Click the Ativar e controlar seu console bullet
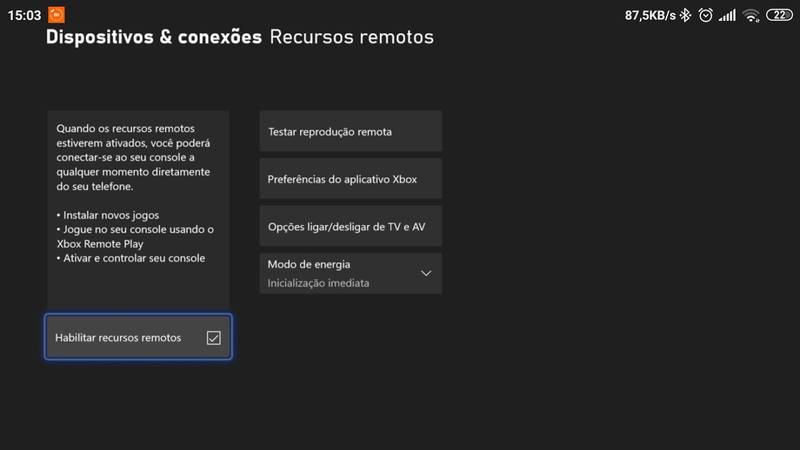 tap(131, 258)
